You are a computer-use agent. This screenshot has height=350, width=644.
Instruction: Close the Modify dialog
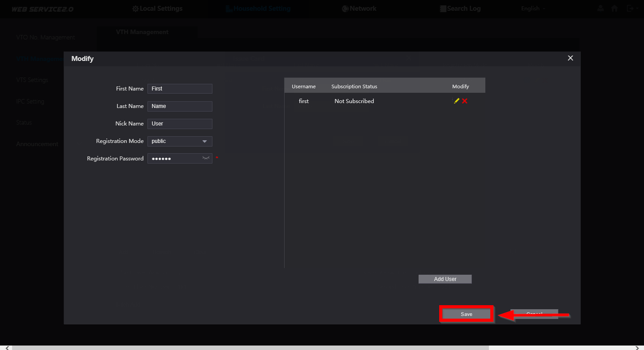571,58
